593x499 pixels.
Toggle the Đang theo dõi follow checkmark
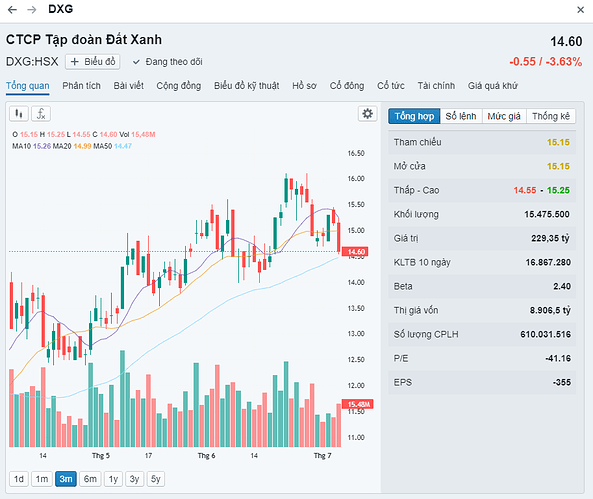pyautogui.click(x=136, y=62)
